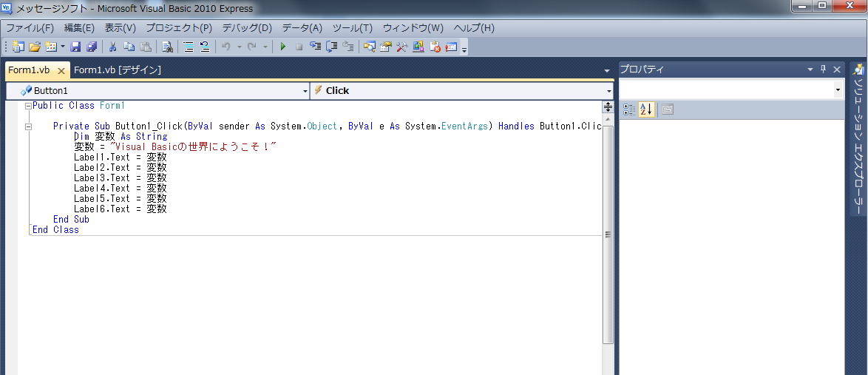The height and width of the screenshot is (375, 868).
Task: Comment out the selected lines icon
Action: pos(189,47)
